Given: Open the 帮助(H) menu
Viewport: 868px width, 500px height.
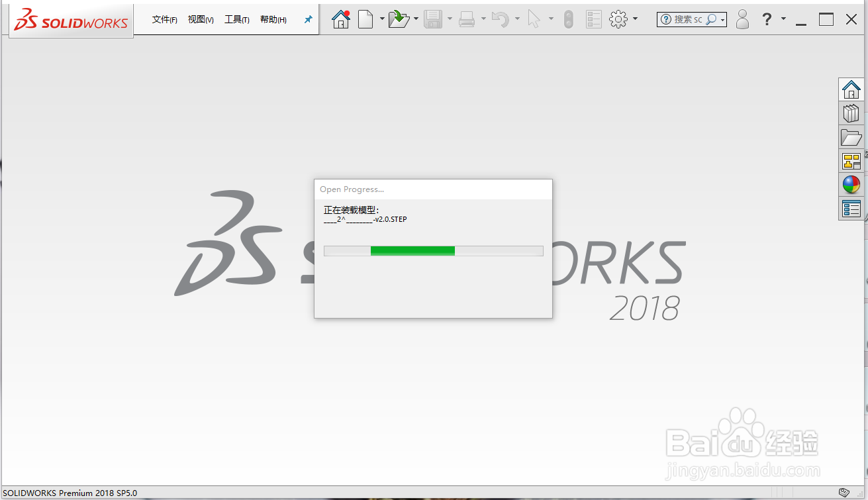Looking at the screenshot, I should pyautogui.click(x=273, y=20).
